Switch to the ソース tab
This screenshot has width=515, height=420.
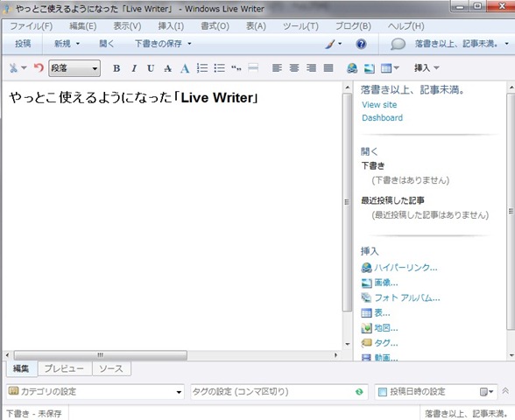click(111, 368)
